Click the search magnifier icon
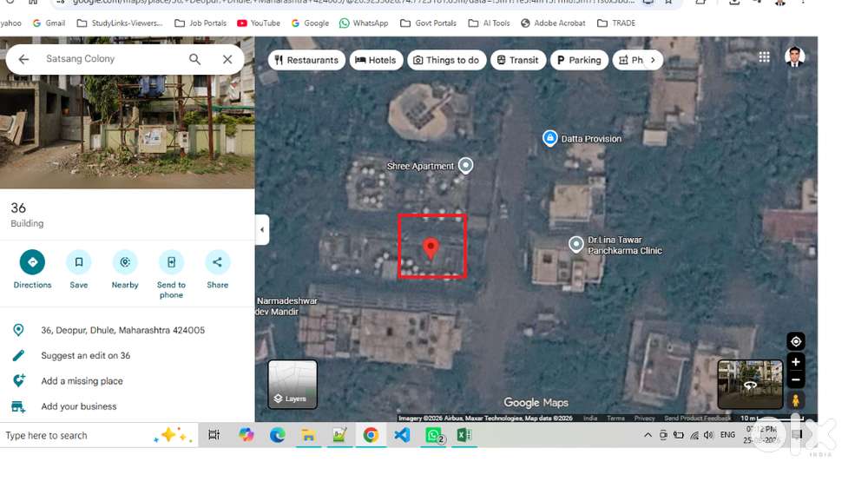 (194, 59)
